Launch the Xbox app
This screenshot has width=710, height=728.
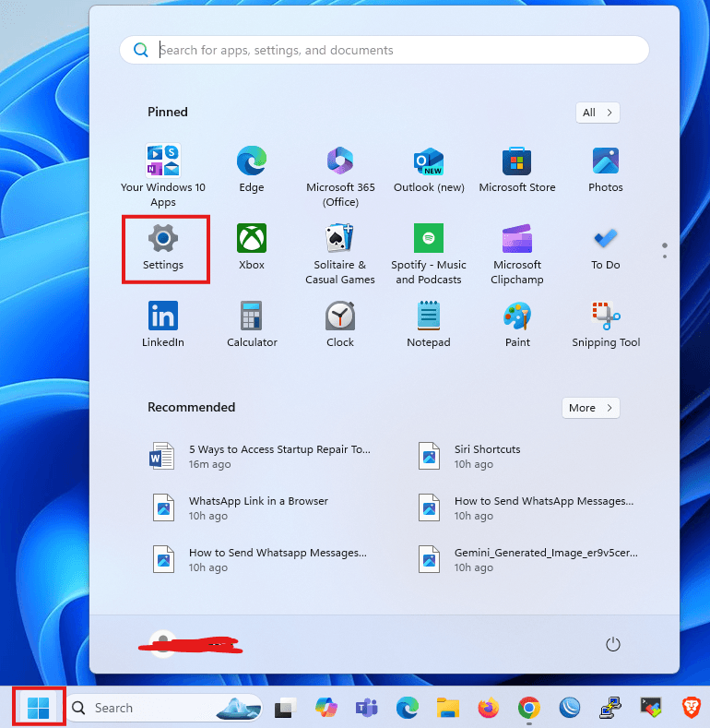pyautogui.click(x=252, y=246)
